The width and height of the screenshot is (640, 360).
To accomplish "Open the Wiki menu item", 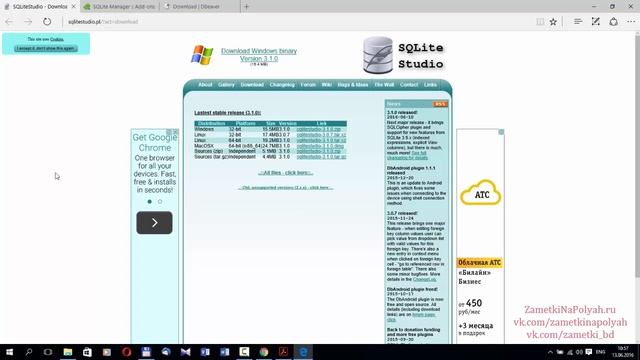I will coord(327,84).
